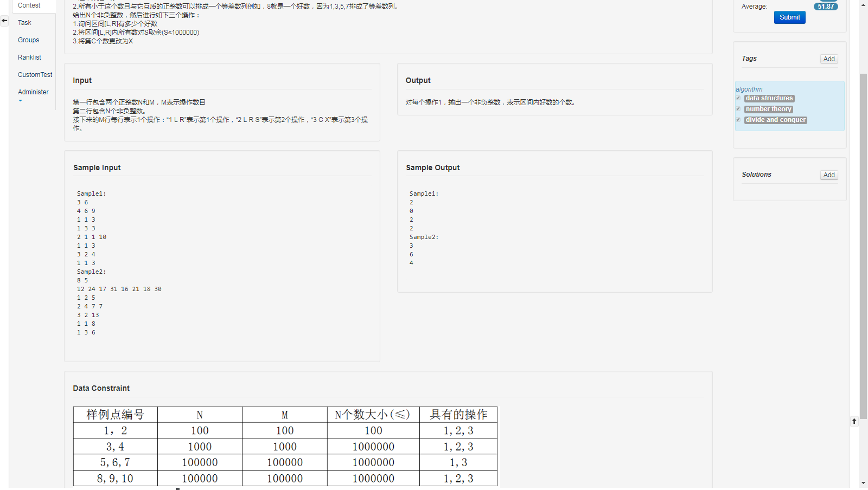The width and height of the screenshot is (868, 490).
Task: Toggle the data structures tag checkbox
Action: (738, 98)
